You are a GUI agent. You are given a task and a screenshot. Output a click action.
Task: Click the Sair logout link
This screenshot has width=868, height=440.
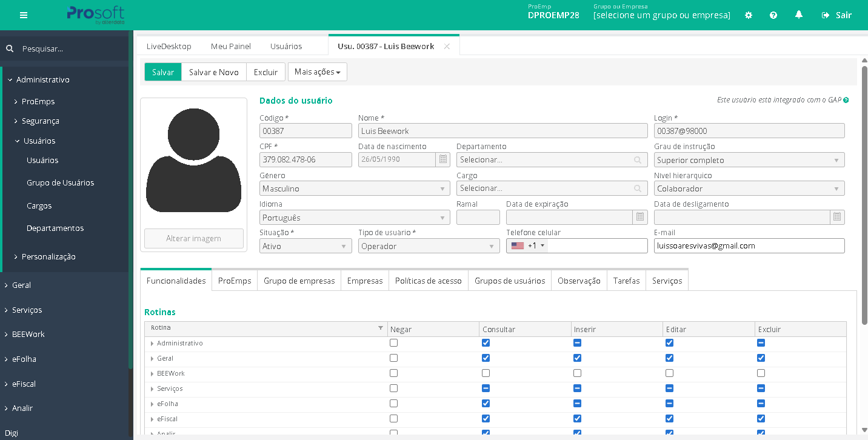(x=836, y=15)
